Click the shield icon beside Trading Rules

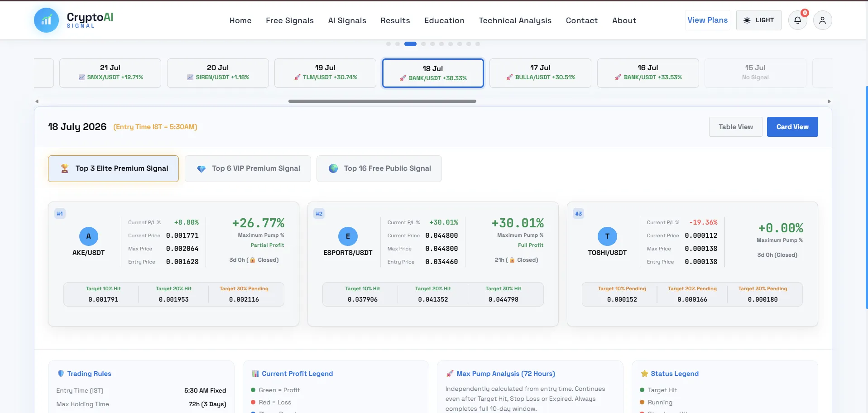coord(61,374)
